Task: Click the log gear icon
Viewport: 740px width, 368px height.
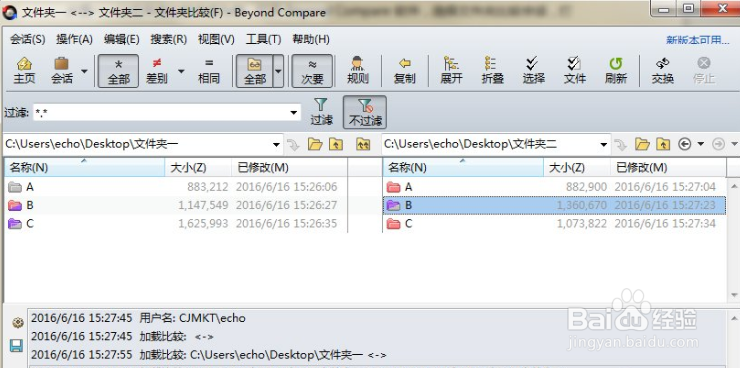Action: tap(18, 323)
